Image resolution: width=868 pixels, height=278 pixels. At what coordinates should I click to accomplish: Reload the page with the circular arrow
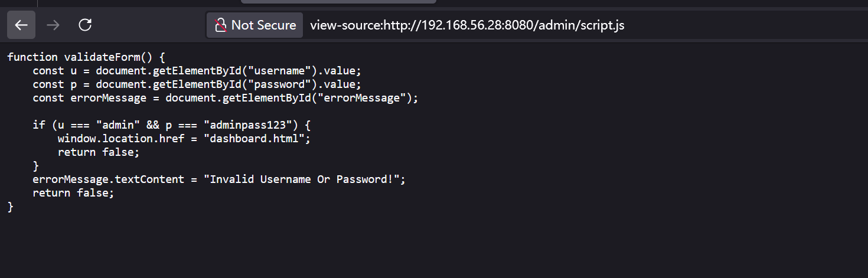point(85,25)
